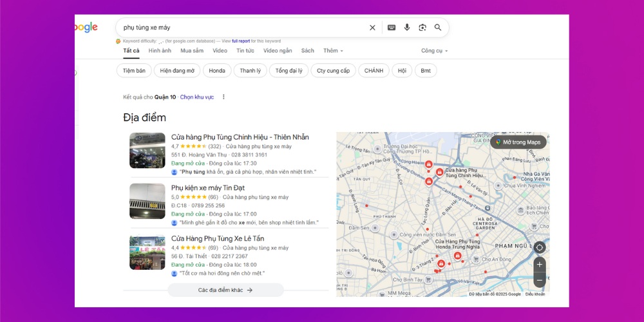Click the rating stars of Phụ kiện xe máy Tín Đạt
The height and width of the screenshot is (322, 644).
click(193, 197)
